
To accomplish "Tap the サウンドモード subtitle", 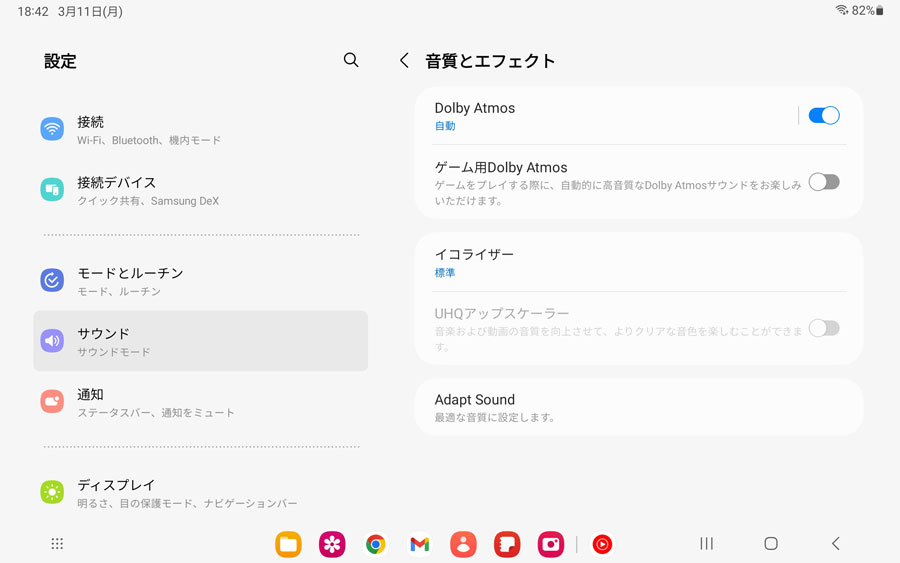I will tap(114, 352).
